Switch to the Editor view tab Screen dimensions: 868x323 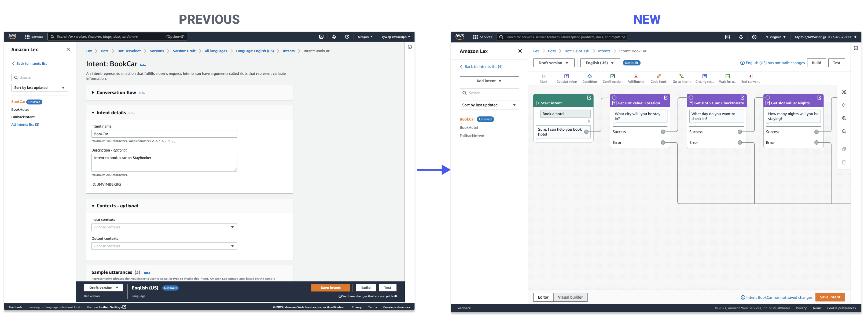pos(543,297)
